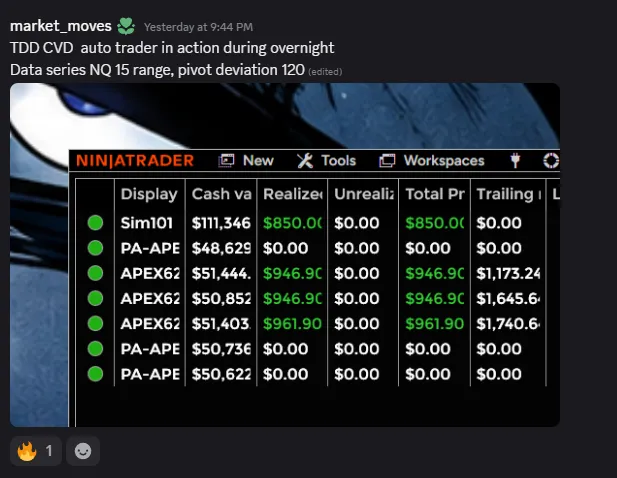Open the add reaction smiley picker
Screen dimensions: 617x478
pyautogui.click(x=83, y=451)
